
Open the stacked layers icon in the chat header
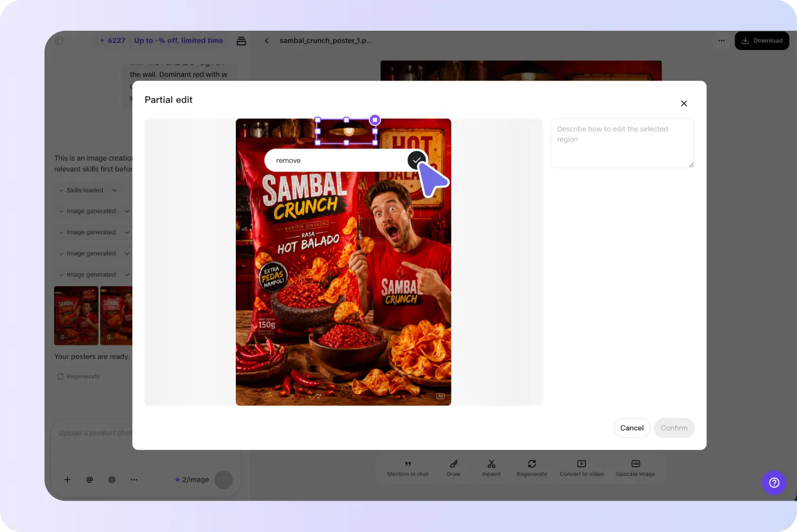click(241, 41)
